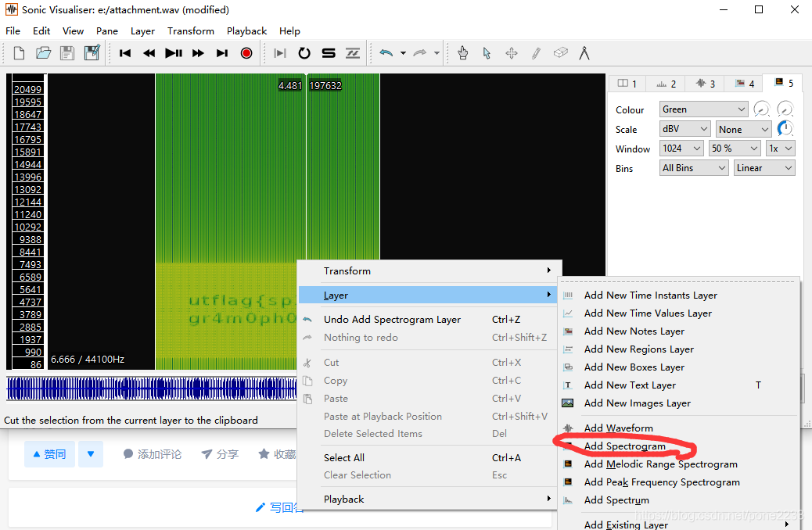
Task: Adjust the first Colour threshold dial
Action: tap(761, 109)
